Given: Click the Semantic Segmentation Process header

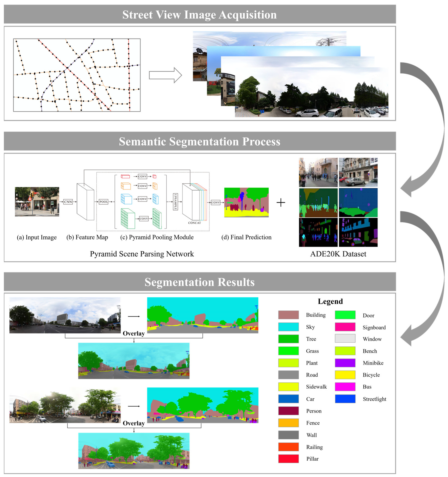Looking at the screenshot, I should (200, 141).
